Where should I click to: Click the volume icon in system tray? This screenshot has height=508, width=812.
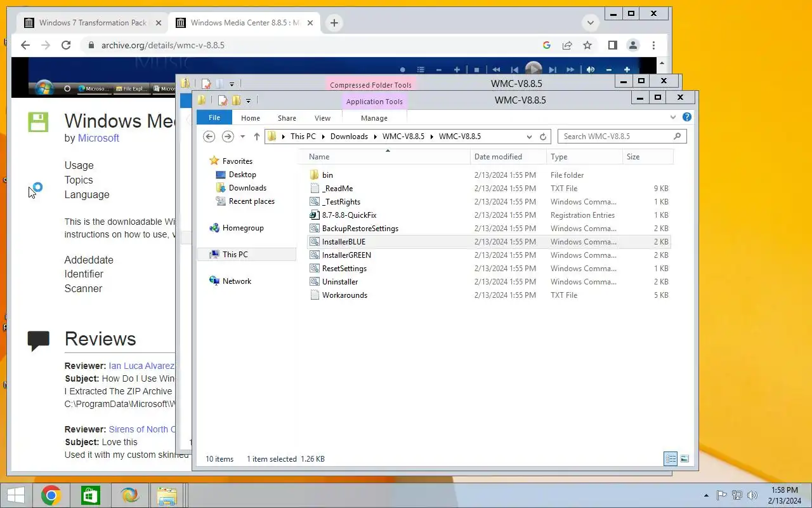click(752, 495)
